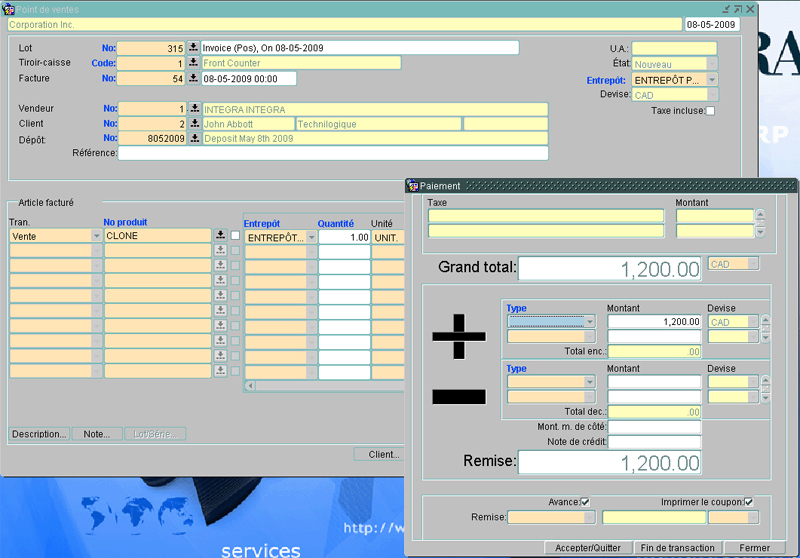Click the Description... button
The width and height of the screenshot is (800, 558).
pyautogui.click(x=40, y=434)
